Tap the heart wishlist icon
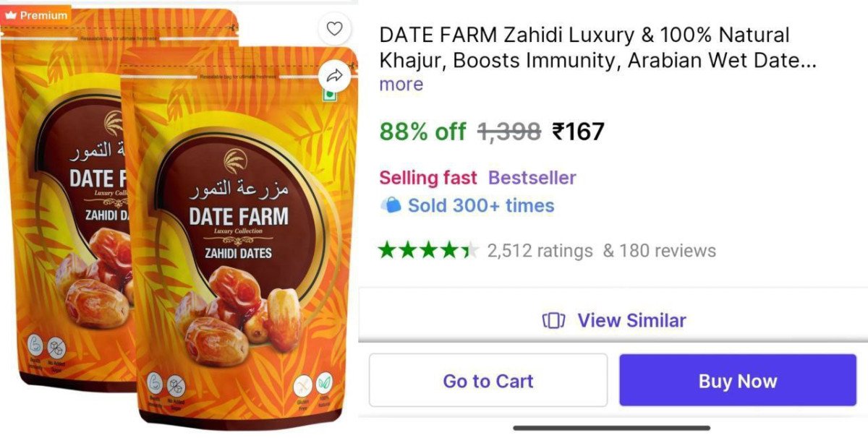868x438 pixels. (334, 29)
